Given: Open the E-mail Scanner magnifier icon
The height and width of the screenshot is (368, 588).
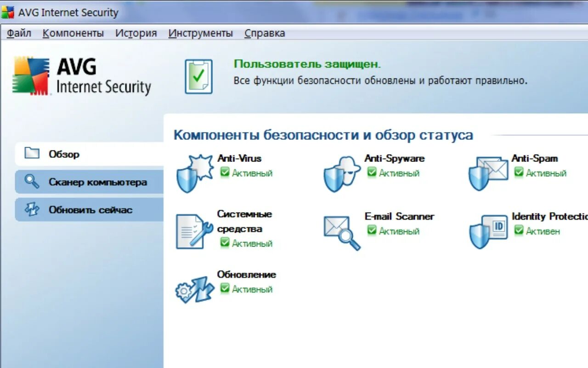Looking at the screenshot, I should pyautogui.click(x=342, y=233).
